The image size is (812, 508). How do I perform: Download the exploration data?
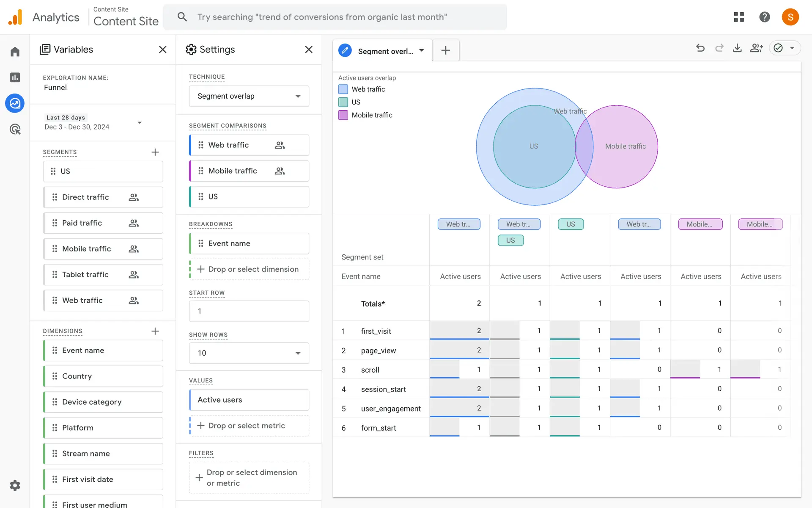(737, 48)
